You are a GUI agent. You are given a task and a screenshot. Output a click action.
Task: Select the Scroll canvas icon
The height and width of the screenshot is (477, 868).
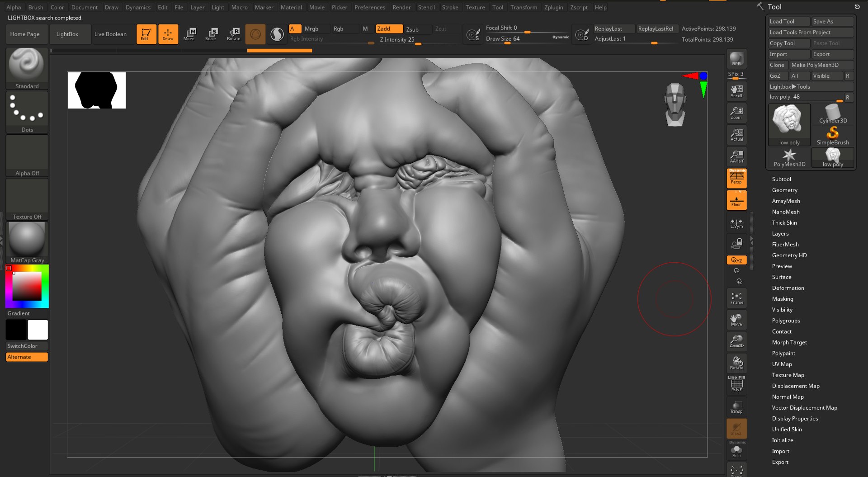pos(736,91)
